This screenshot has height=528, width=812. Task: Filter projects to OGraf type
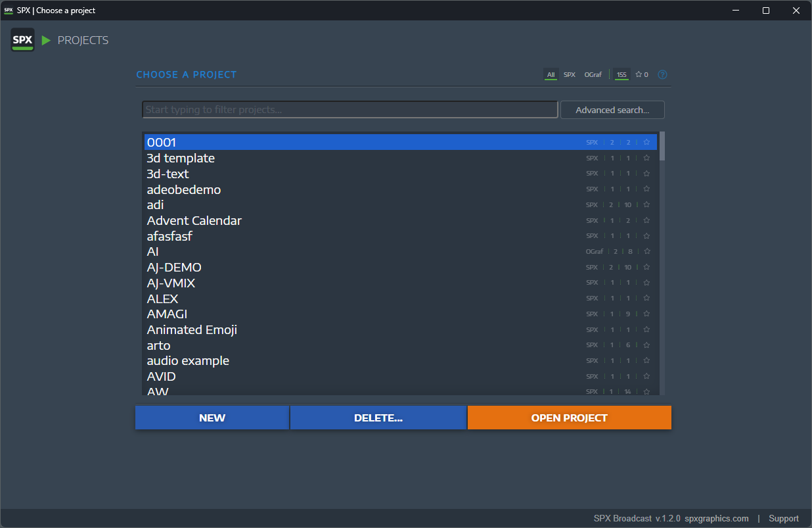pos(593,74)
